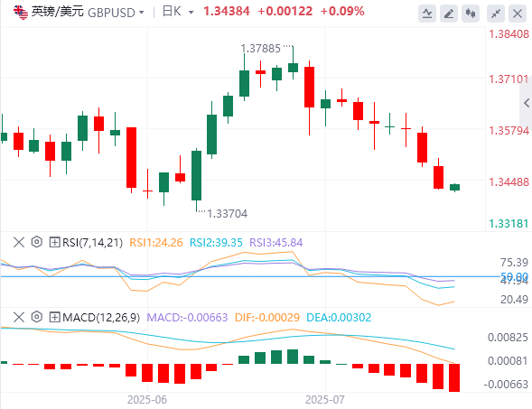Open the candlestick chart style icon
The height and width of the screenshot is (409, 532).
471,14
